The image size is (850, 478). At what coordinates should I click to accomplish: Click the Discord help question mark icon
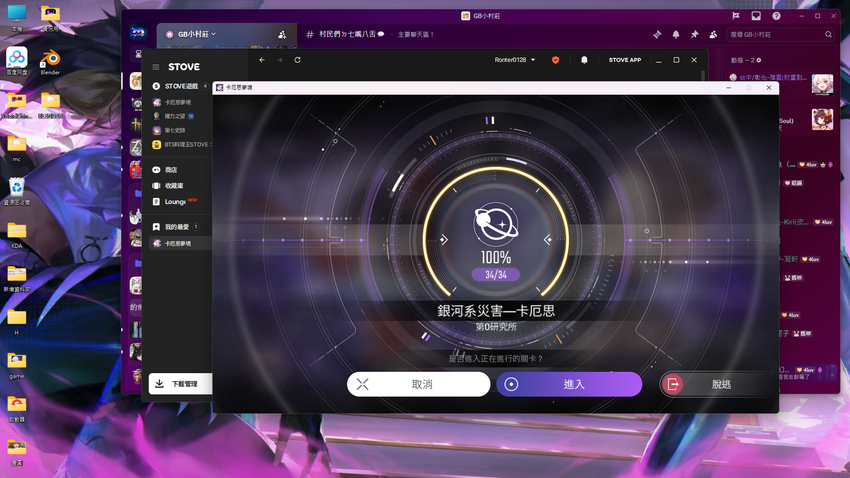pyautogui.click(x=776, y=16)
